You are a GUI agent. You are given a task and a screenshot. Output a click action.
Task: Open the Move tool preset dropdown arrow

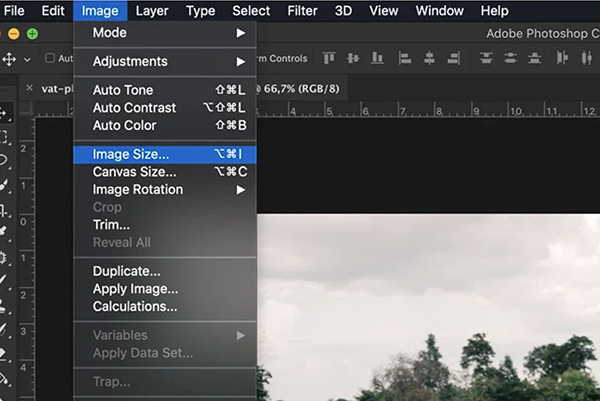(x=28, y=58)
